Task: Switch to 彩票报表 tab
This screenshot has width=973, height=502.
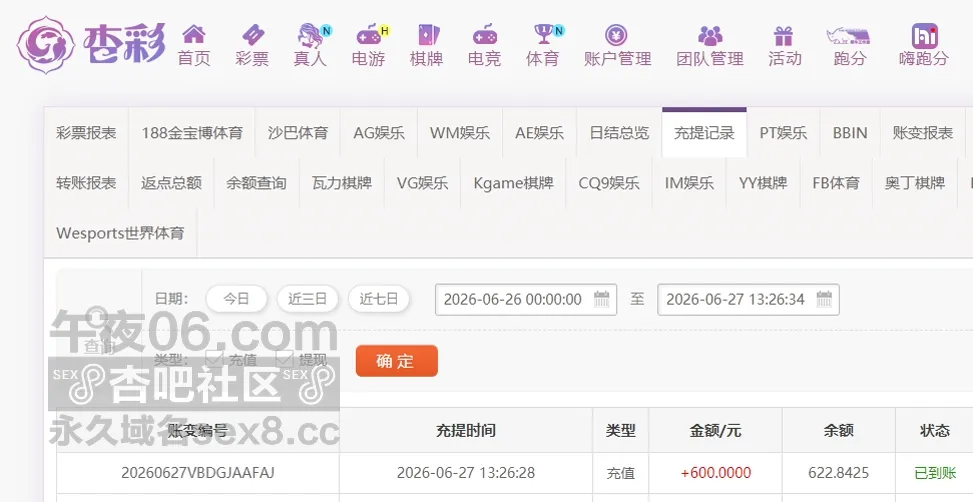Action: [86, 132]
